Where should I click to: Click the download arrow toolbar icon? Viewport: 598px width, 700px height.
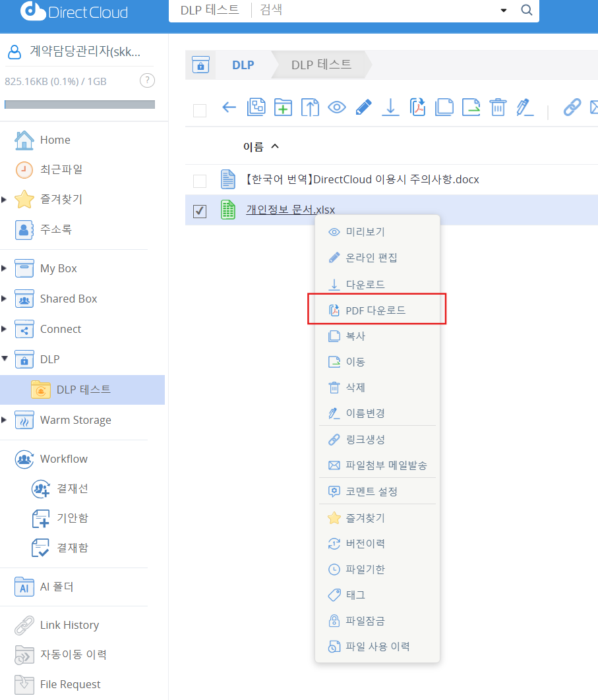click(x=390, y=107)
